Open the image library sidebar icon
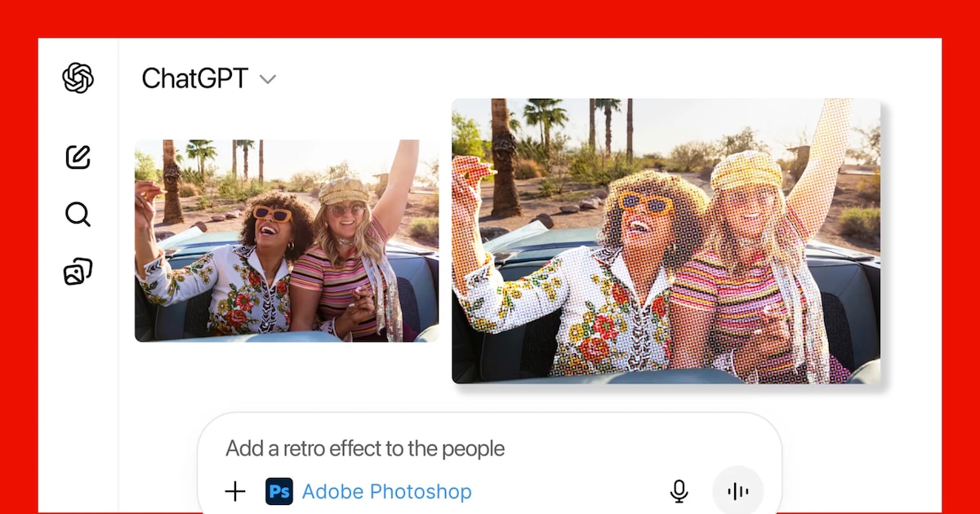 tap(78, 272)
